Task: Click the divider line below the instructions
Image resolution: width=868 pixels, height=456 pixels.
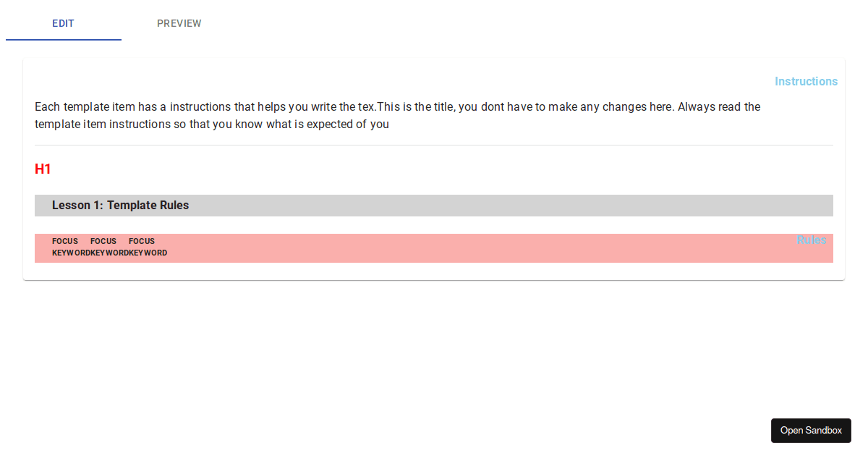Action: [434, 145]
